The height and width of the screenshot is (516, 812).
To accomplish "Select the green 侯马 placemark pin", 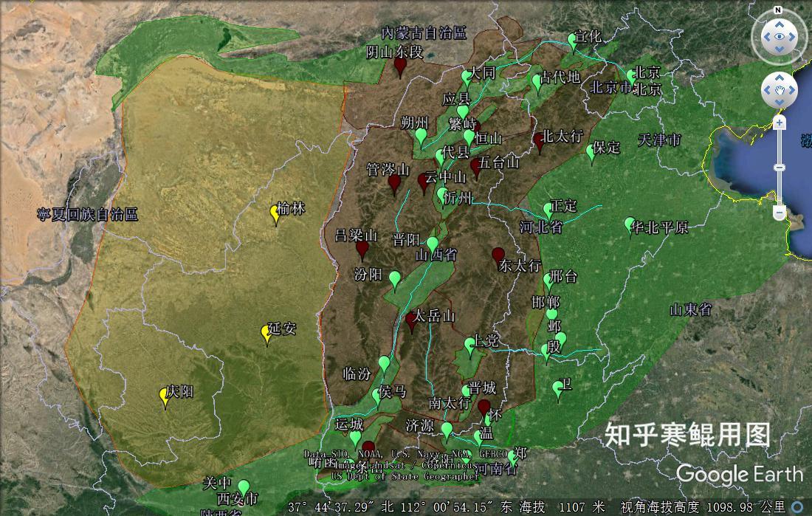I will click(x=376, y=396).
